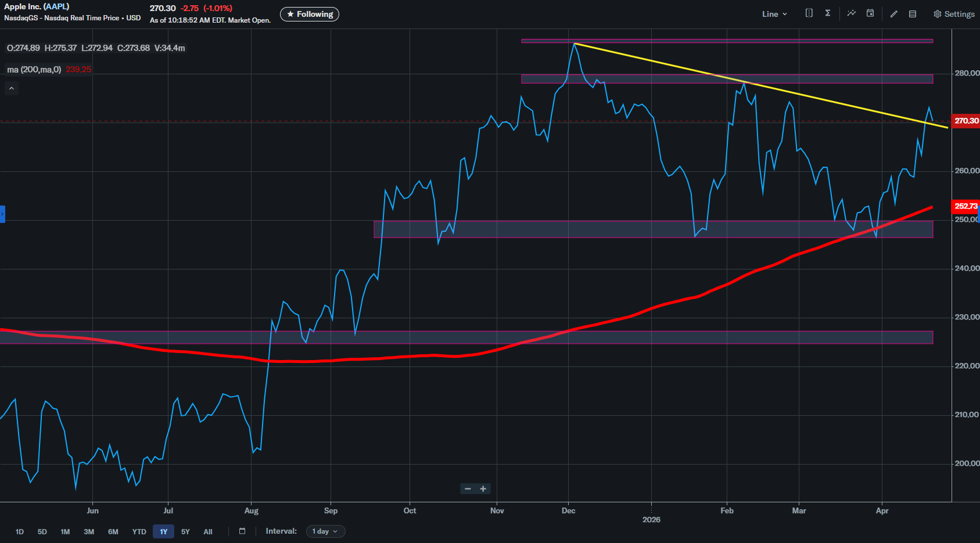Select the pencil draw tool
This screenshot has width=980, height=543.
(x=894, y=14)
